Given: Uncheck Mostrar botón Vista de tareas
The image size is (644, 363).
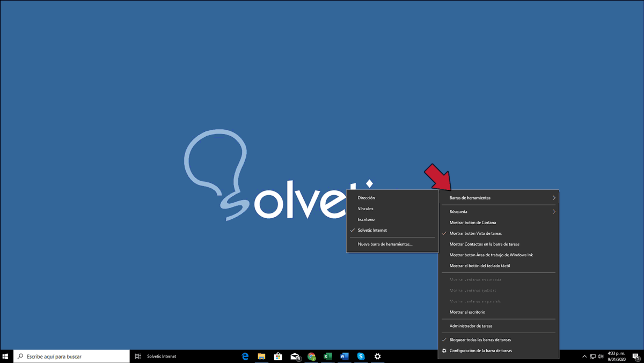Looking at the screenshot, I should pos(499,233).
